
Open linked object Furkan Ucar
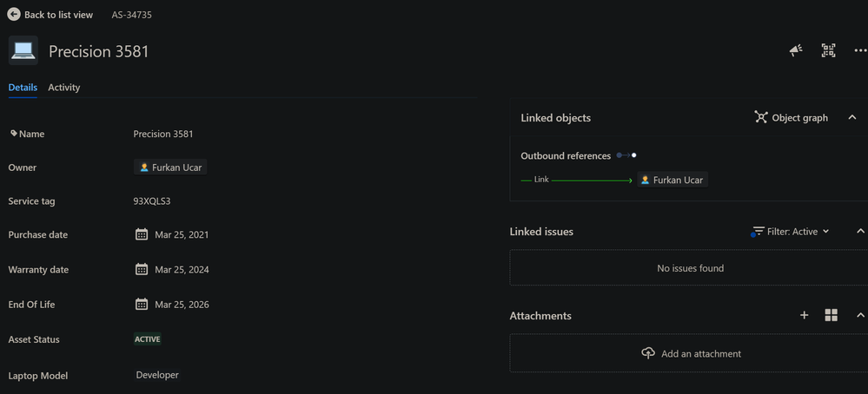coord(673,180)
